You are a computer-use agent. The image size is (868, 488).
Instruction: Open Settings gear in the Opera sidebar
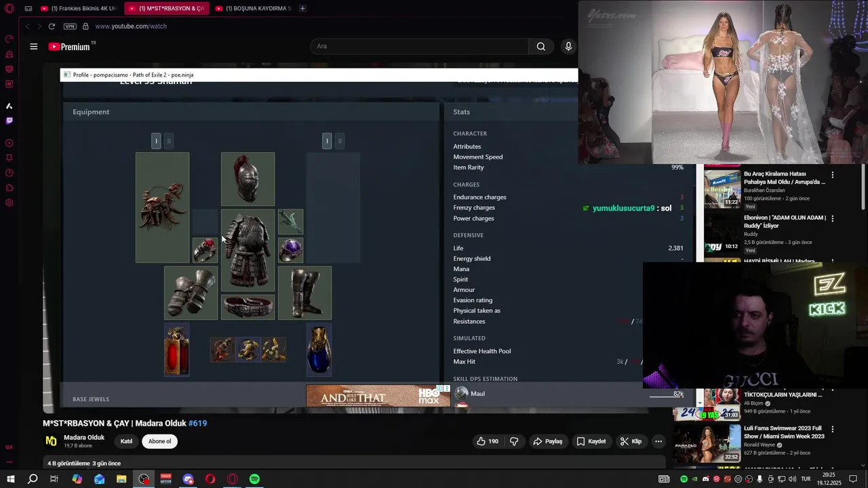pyautogui.click(x=9, y=203)
